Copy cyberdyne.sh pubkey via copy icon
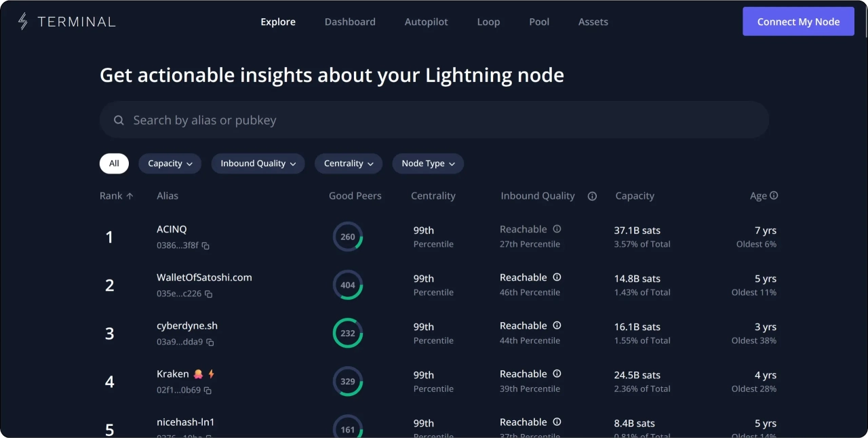This screenshot has height=438, width=868. click(x=210, y=342)
